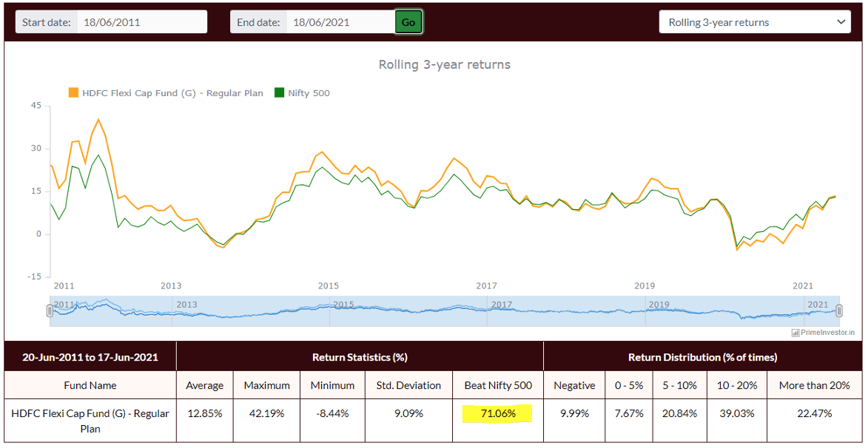Click the 0 - 5% column header

click(x=629, y=385)
